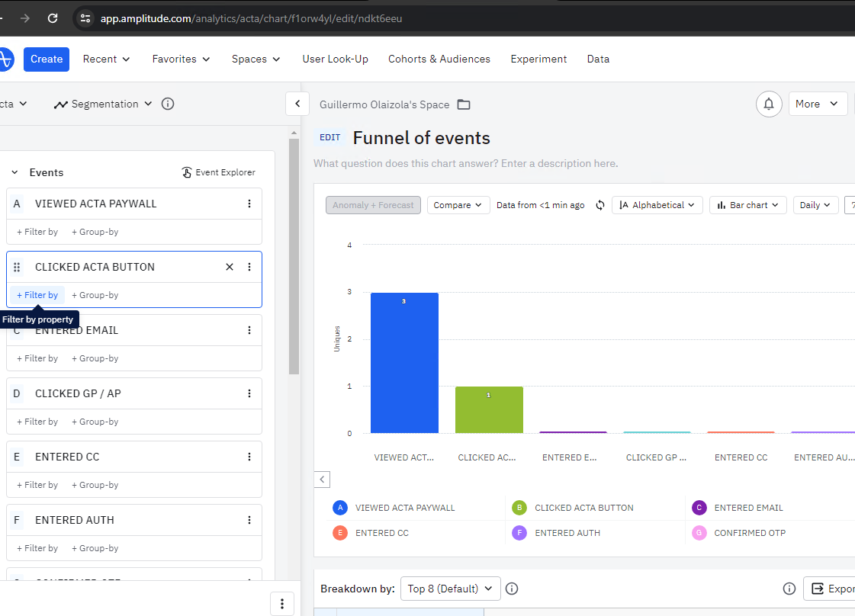Viewport: 855px width, 616px height.
Task: Open the User Look-Up page
Action: [x=336, y=59]
